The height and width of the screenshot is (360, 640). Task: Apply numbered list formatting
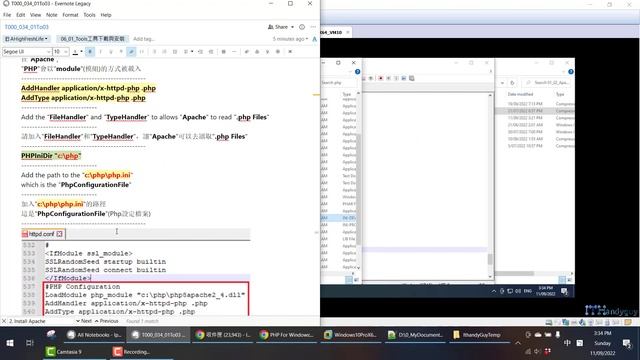pyautogui.click(x=164, y=52)
